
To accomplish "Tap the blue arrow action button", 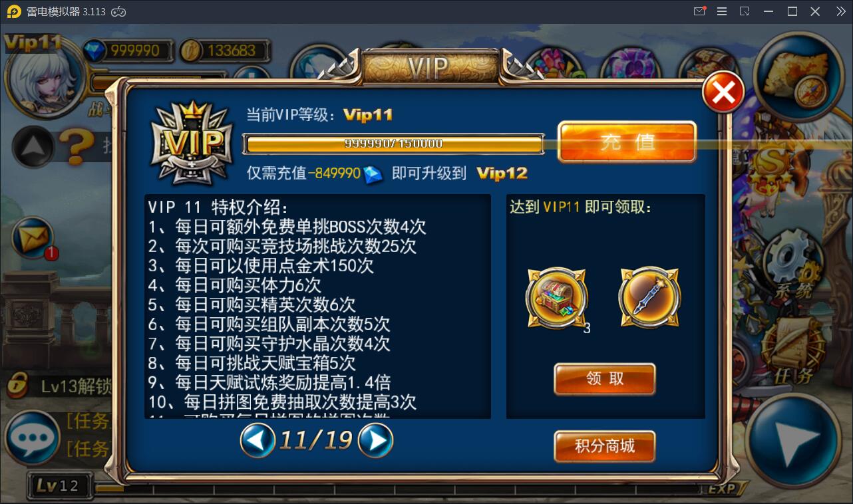I will pos(793,441).
